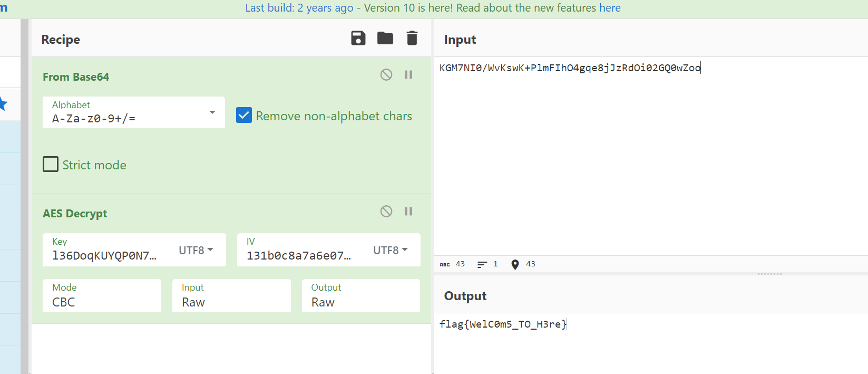
Task: Disable the AES Decrypt operation
Action: point(386,212)
